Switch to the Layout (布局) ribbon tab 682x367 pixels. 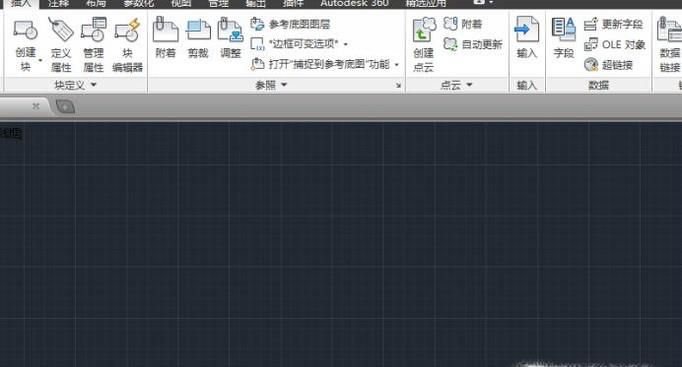[x=96, y=3]
